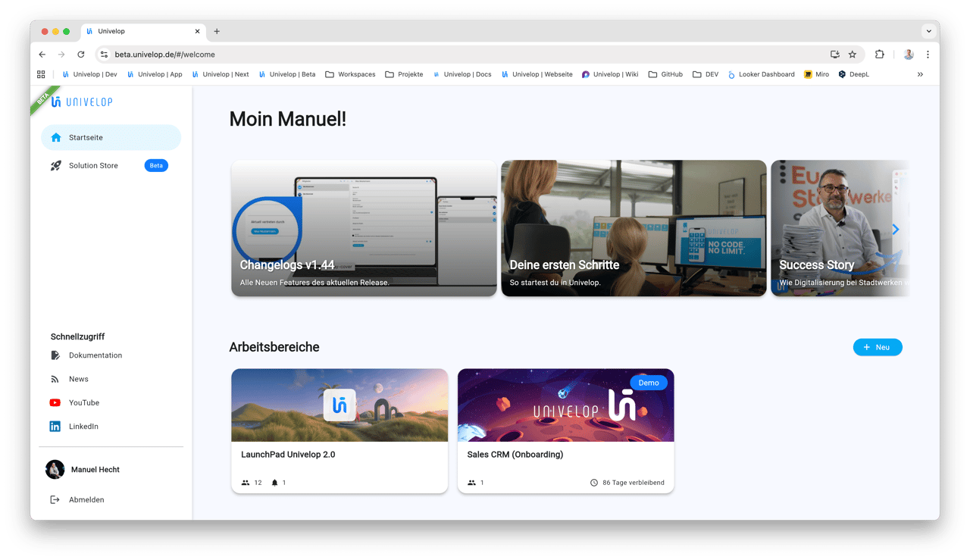Click the News RSS feed icon
Image resolution: width=970 pixels, height=560 pixels.
click(x=55, y=379)
